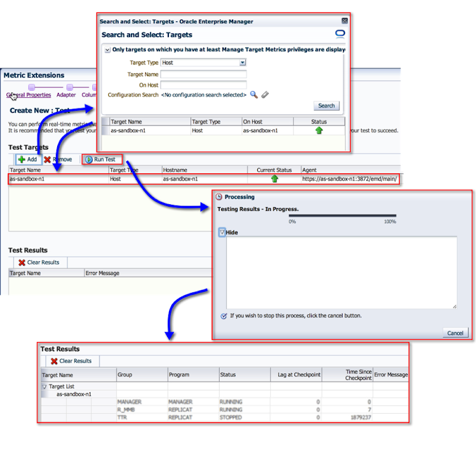Screen dimensions: 476x449
Task: Click Current Status column header
Action: pyautogui.click(x=274, y=170)
